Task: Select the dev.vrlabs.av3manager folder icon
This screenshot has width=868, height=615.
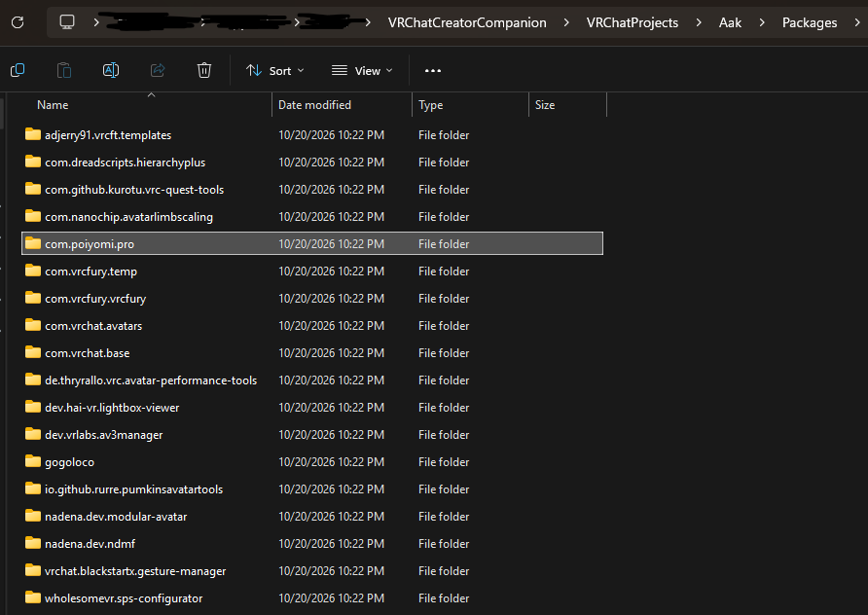Action: click(x=33, y=434)
